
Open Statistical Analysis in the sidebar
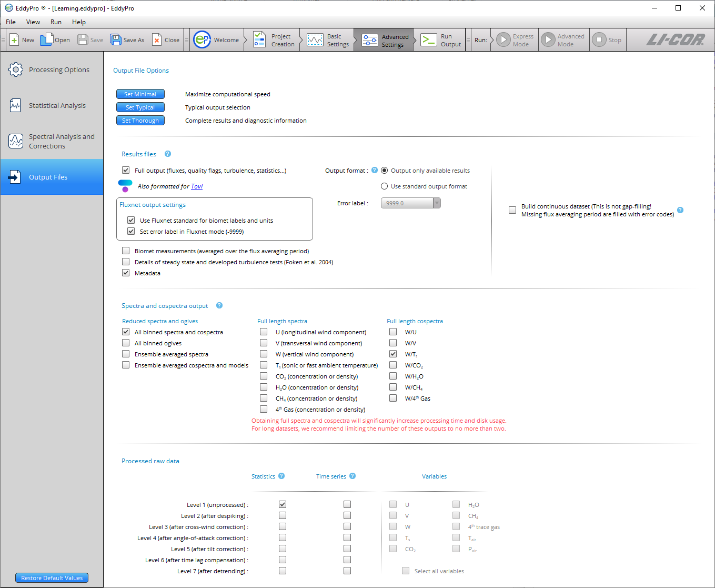tap(52, 105)
